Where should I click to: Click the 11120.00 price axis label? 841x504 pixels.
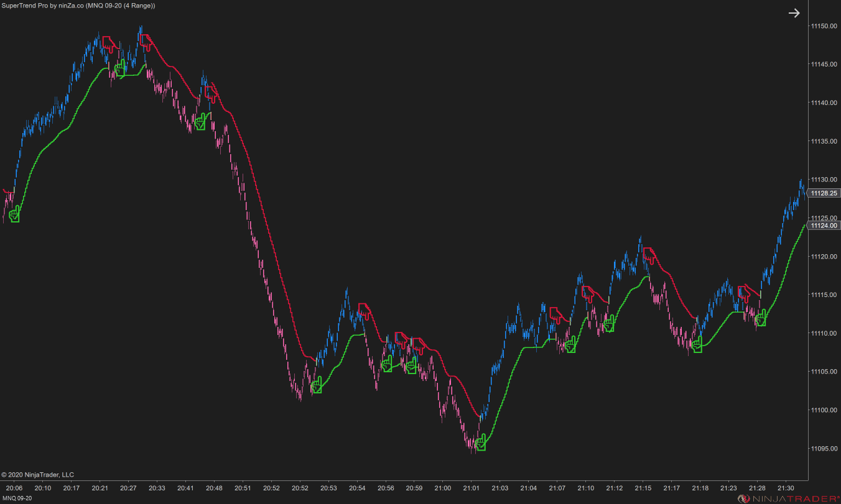pyautogui.click(x=824, y=257)
